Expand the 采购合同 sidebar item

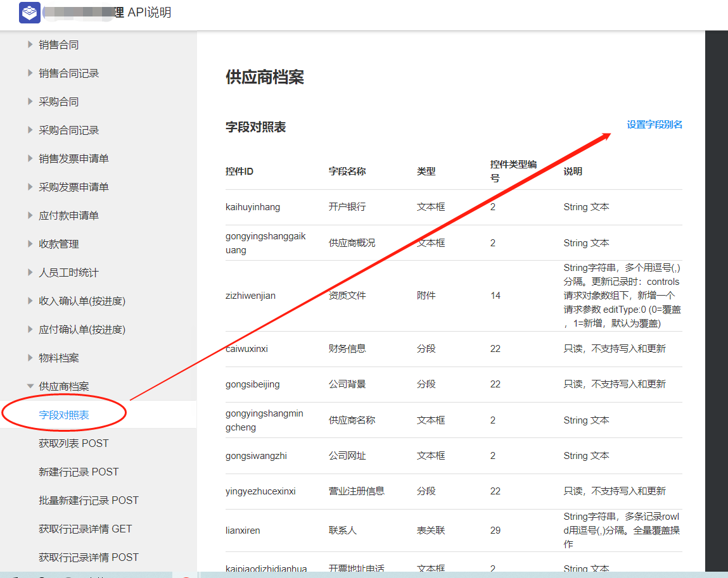[30, 102]
